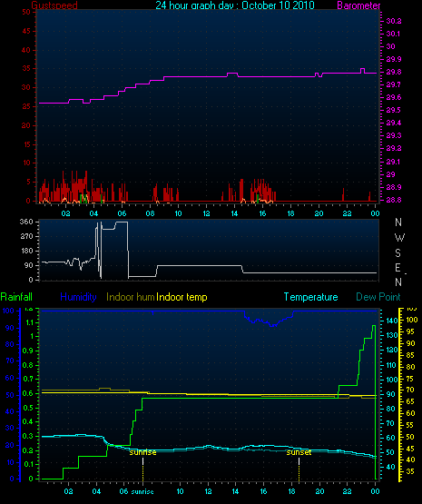Viewport: 422px width, 504px height.
Task: Click magenta 30.2 on Barometer axis
Action: (394, 21)
